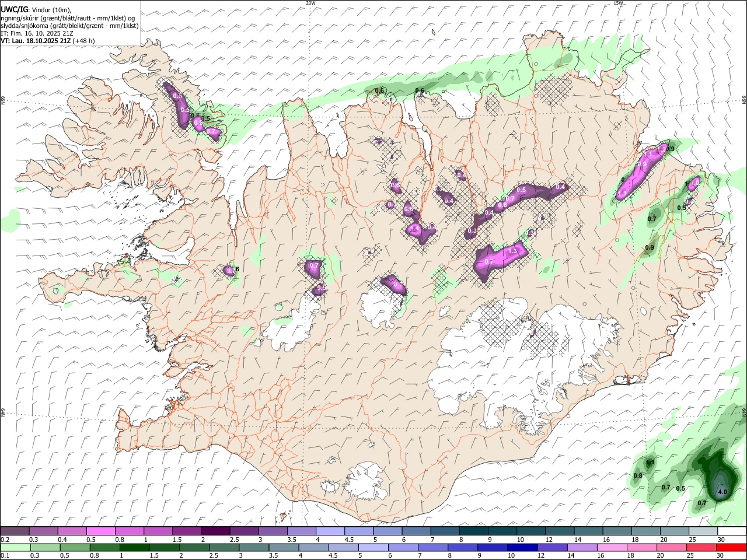Click the bottom-row grey-green swatch starting at 3
The height and width of the screenshot is (560, 747).
pyautogui.click(x=254, y=548)
